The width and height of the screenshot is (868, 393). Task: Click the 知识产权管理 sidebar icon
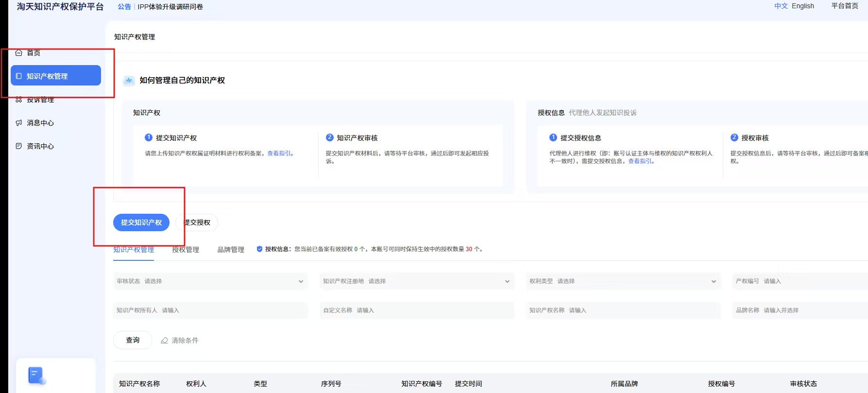[19, 76]
